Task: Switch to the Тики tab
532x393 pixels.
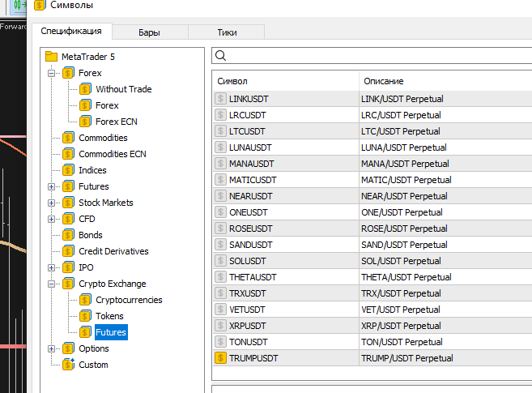Action: point(227,32)
